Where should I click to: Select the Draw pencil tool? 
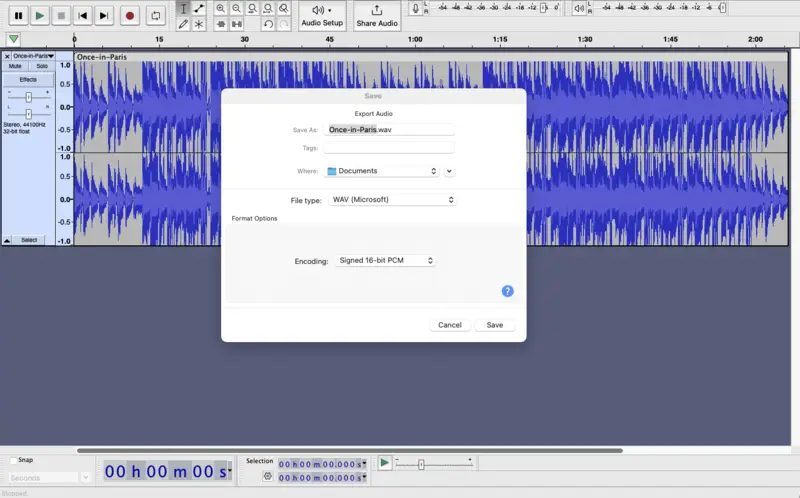[183, 24]
